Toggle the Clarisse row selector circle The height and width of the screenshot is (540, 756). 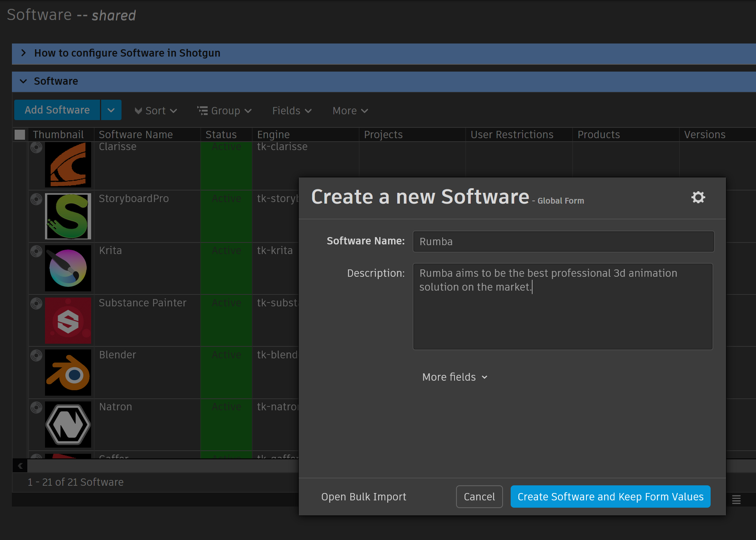point(37,147)
